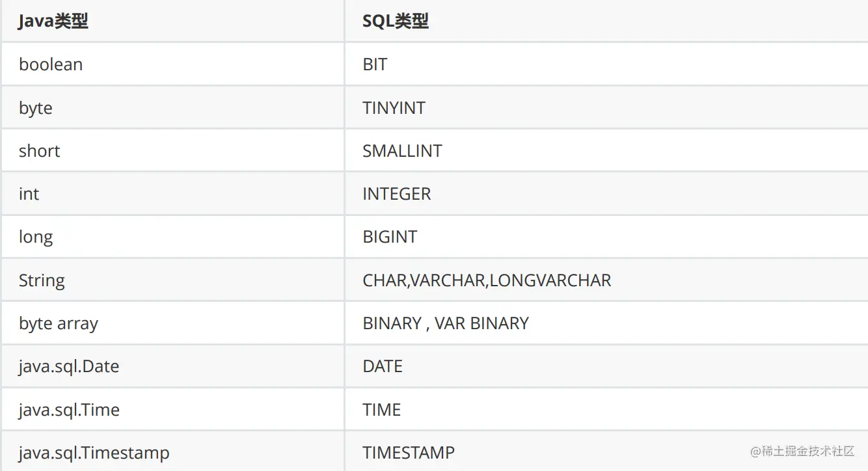Click the java.sql.Date cell
The height and width of the screenshot is (471, 868).
pos(69,366)
